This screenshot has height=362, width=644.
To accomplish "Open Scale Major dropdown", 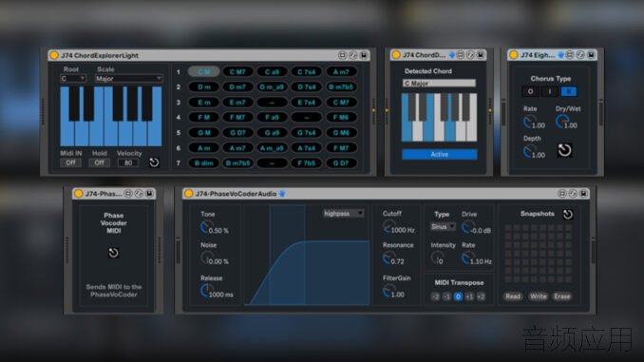I will (128, 79).
